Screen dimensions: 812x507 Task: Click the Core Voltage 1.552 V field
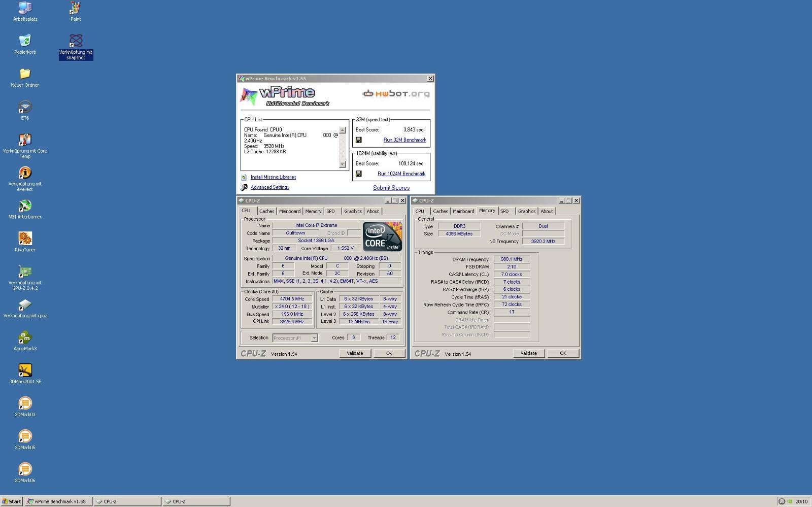click(346, 248)
